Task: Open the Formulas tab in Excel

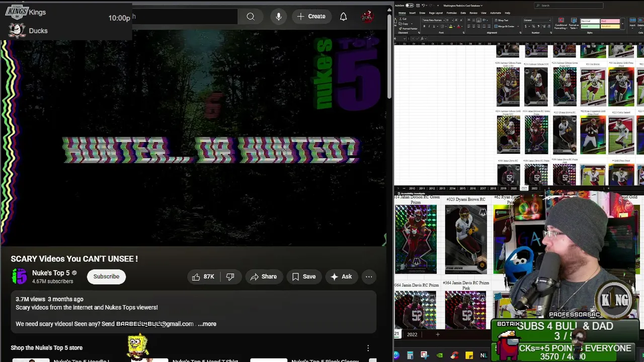Action: tap(452, 13)
